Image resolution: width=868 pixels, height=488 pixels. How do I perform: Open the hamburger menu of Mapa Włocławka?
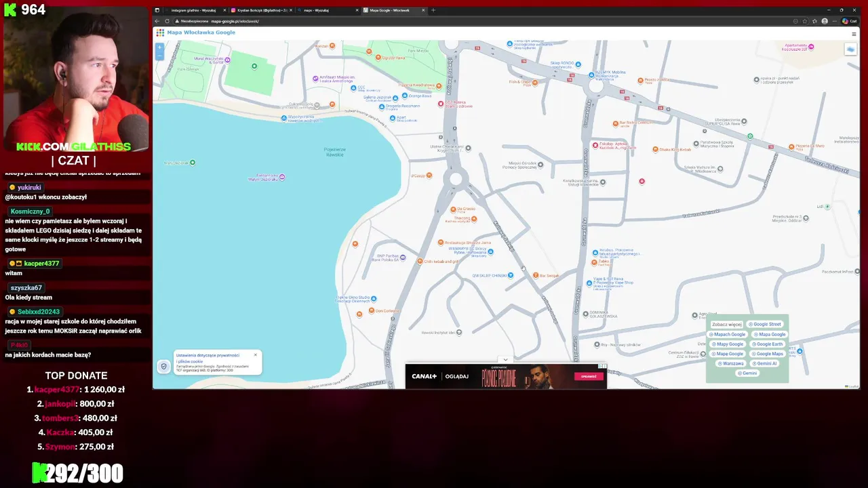(854, 34)
